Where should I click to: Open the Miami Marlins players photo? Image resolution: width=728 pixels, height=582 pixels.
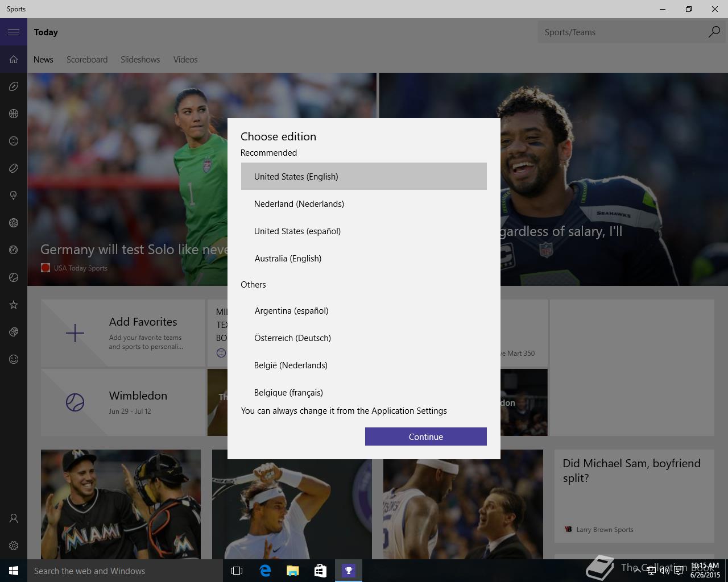(121, 504)
